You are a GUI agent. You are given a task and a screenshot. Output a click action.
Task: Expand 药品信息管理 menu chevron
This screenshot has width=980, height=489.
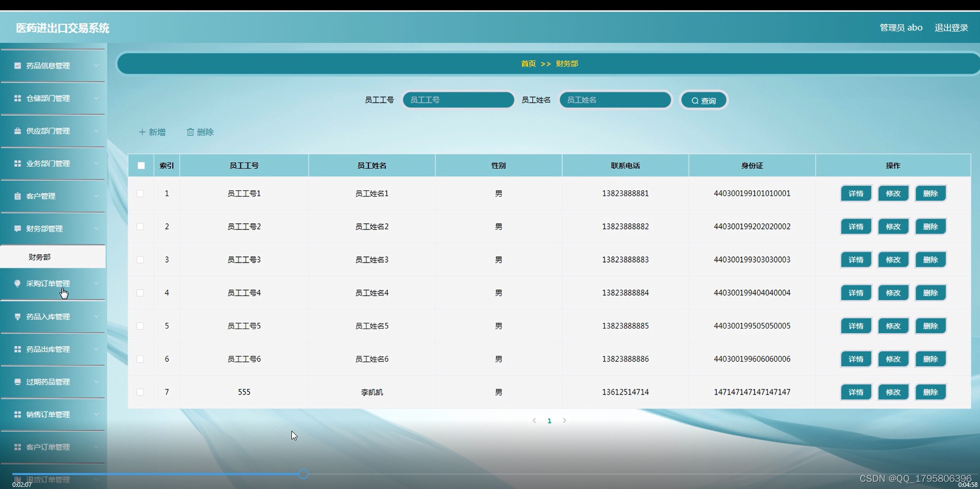(x=96, y=66)
